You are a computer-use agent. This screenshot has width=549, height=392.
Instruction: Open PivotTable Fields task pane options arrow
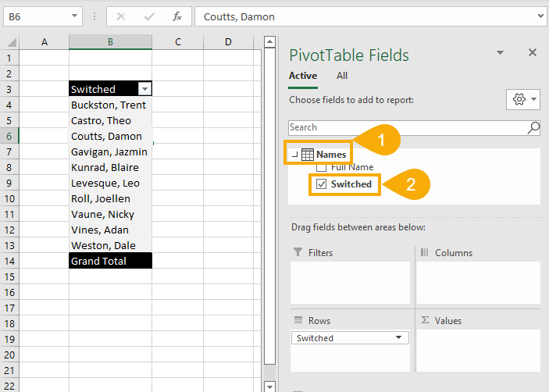pos(500,52)
